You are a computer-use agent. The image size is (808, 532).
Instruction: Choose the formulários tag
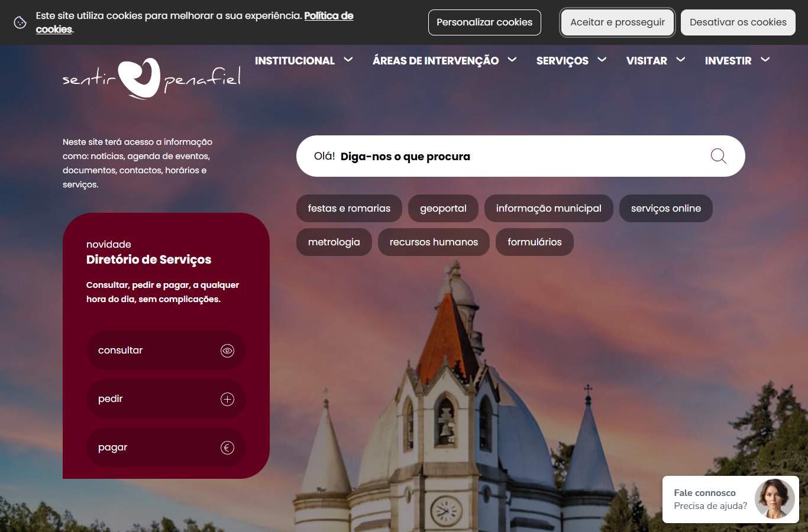pyautogui.click(x=535, y=242)
